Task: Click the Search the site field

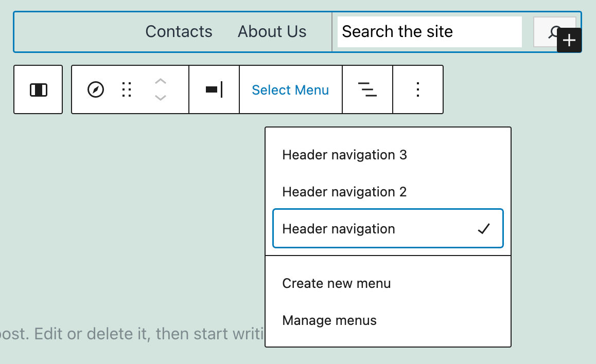Action: tap(429, 32)
